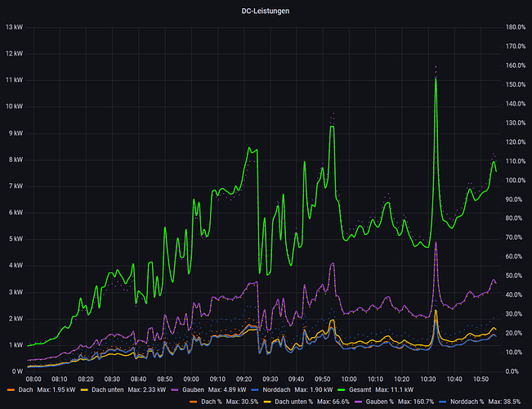Click the 'Max: 4.89 kW' Gauben value
Screen dimensions: 532x409
coord(227,389)
